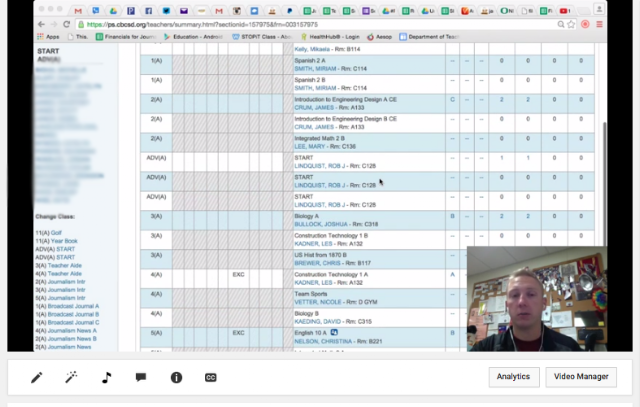Screen dimensions: 640x407
Task: Click the KAEDING, DAVID teacher link
Action: (x=318, y=322)
